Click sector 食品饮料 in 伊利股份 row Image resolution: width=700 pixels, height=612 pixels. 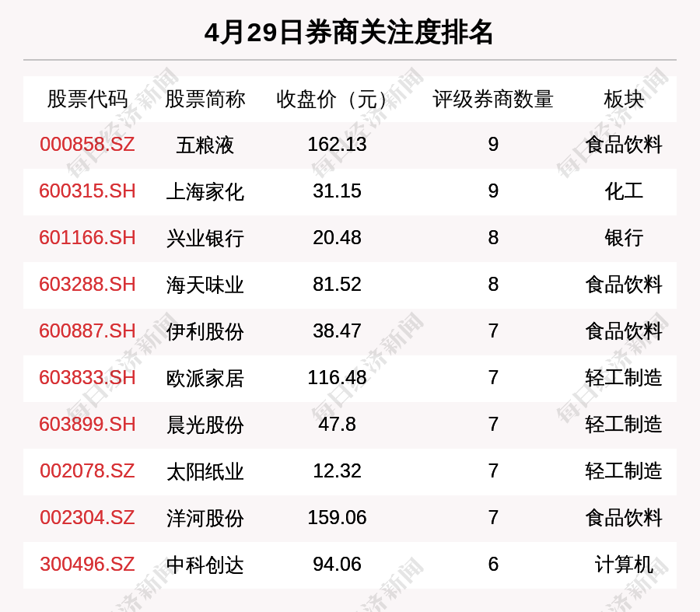coord(624,332)
